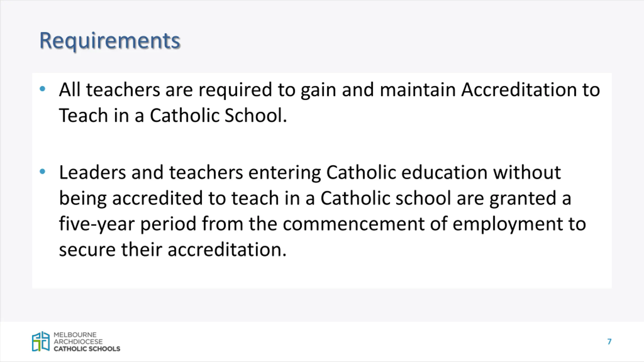The width and height of the screenshot is (644, 362).
Task: Click the words 'All teachers'
Action: 109,90
